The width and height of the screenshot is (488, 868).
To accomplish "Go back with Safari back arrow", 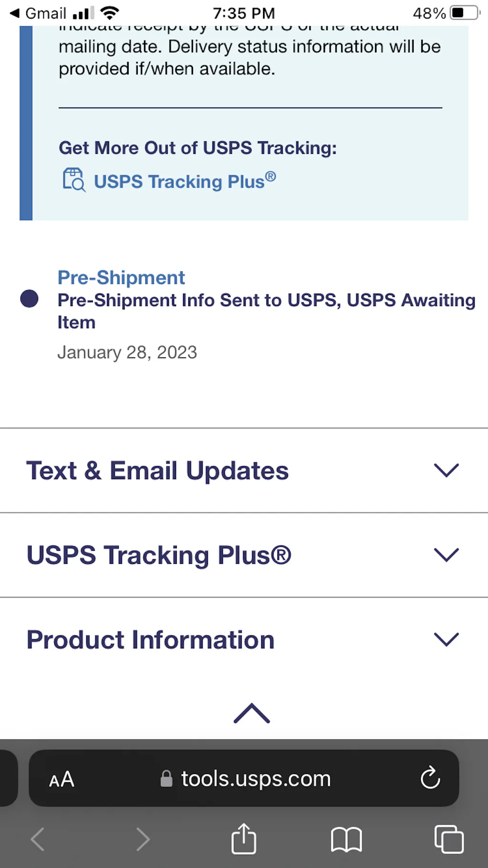I will click(38, 839).
